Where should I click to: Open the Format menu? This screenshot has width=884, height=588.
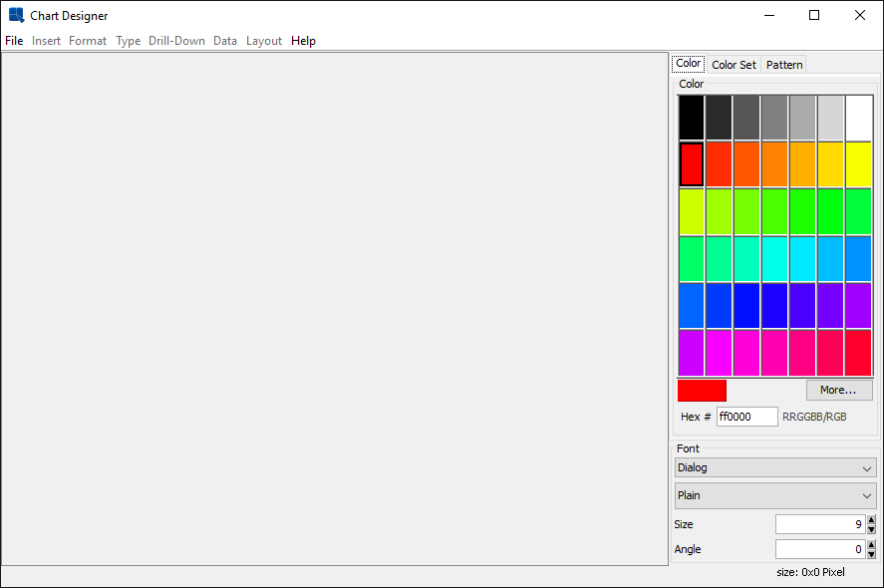pyautogui.click(x=88, y=41)
